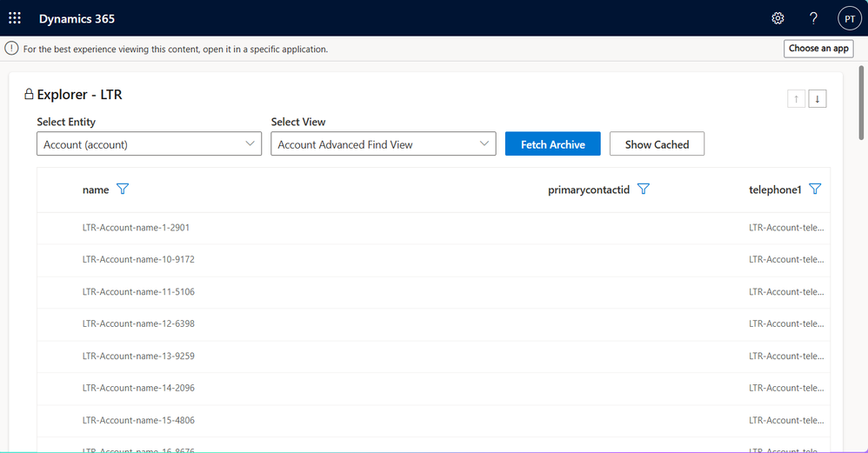The height and width of the screenshot is (453, 868).
Task: Open the Help question mark icon
Action: (813, 18)
